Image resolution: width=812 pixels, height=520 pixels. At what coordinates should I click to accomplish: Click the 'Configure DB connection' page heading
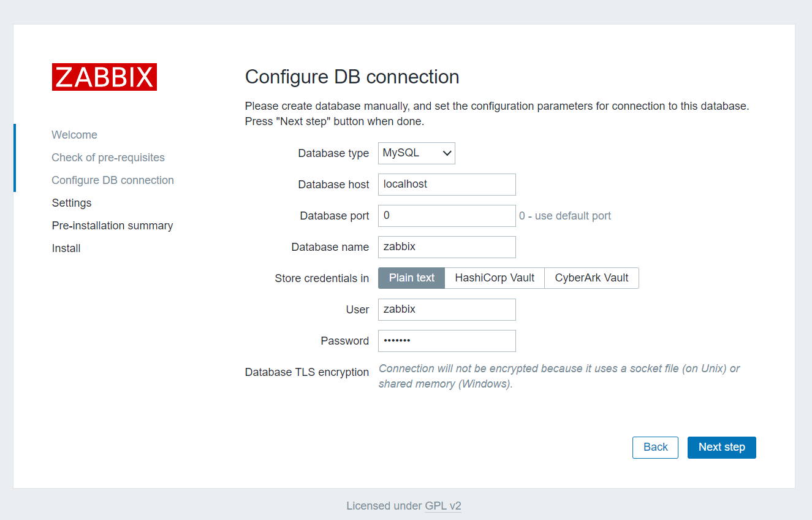coord(352,77)
